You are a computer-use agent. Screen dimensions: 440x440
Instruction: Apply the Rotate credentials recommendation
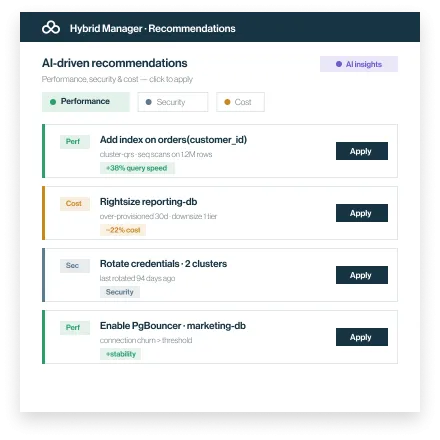tap(362, 275)
